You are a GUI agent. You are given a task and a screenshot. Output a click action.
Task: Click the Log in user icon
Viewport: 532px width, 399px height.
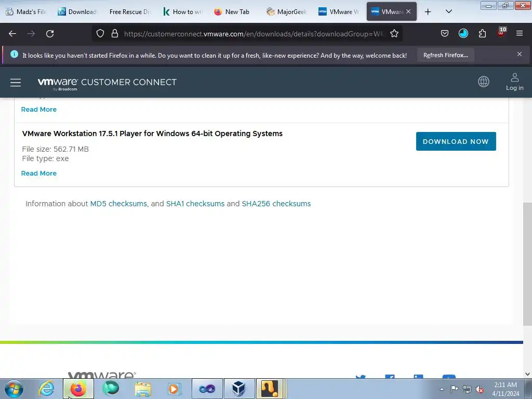click(515, 82)
